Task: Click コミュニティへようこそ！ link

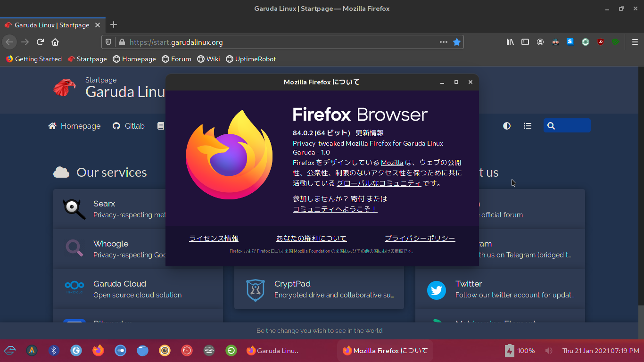Action: click(335, 209)
